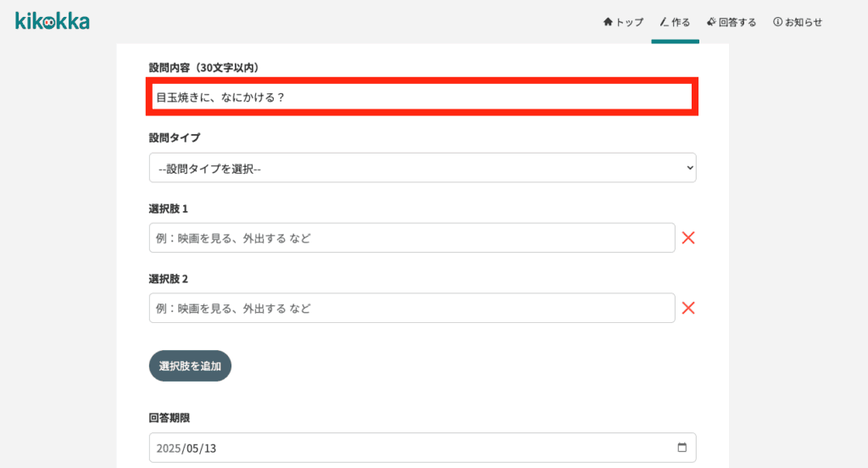Open the お知らせ menu item

click(798, 22)
